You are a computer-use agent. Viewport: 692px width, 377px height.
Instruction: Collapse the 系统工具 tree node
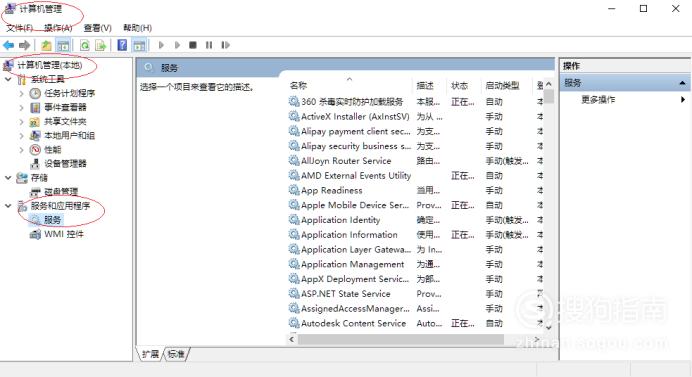click(8, 79)
